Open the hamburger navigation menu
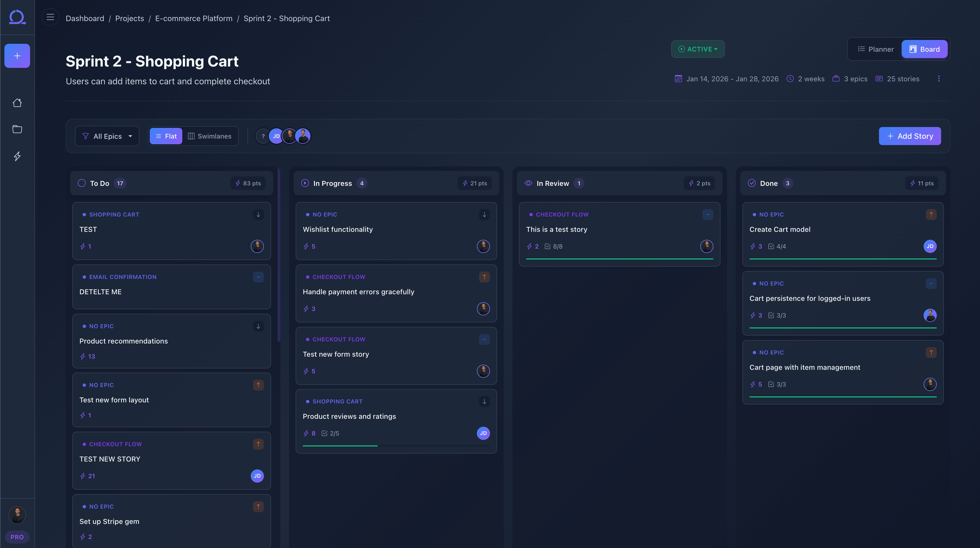Image resolution: width=980 pixels, height=548 pixels. (50, 17)
